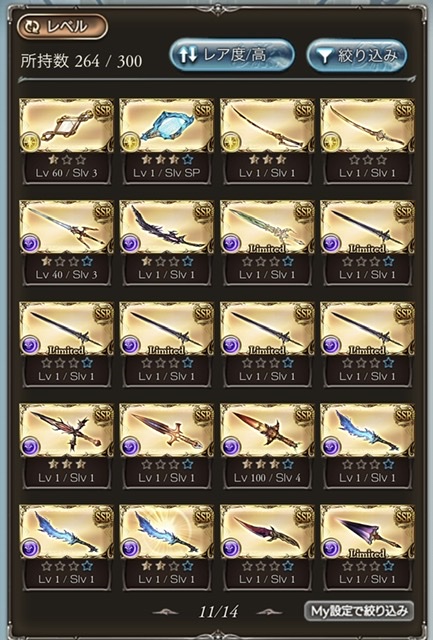Go to previous page using left arrow
Image resolution: width=433 pixels, height=640 pixels.
point(165,611)
